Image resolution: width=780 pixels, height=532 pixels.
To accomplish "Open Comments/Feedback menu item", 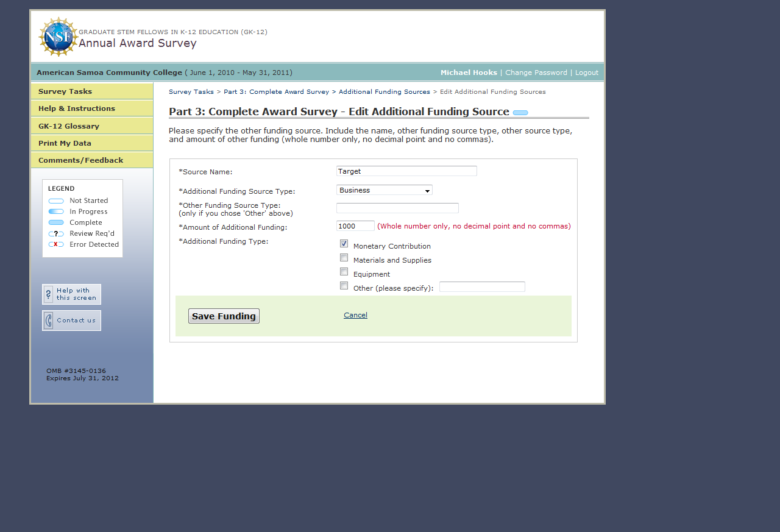I will (x=92, y=160).
